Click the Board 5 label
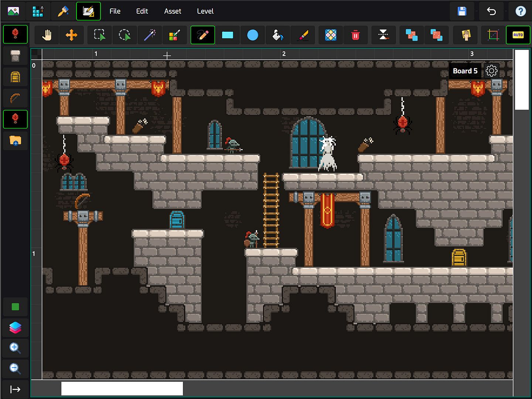Viewport: 532px width, 399px height. point(465,71)
